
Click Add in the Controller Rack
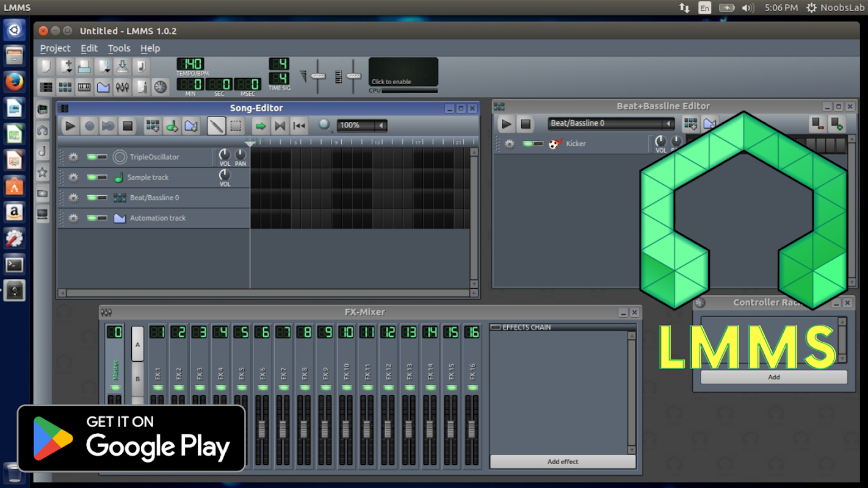[x=774, y=377]
